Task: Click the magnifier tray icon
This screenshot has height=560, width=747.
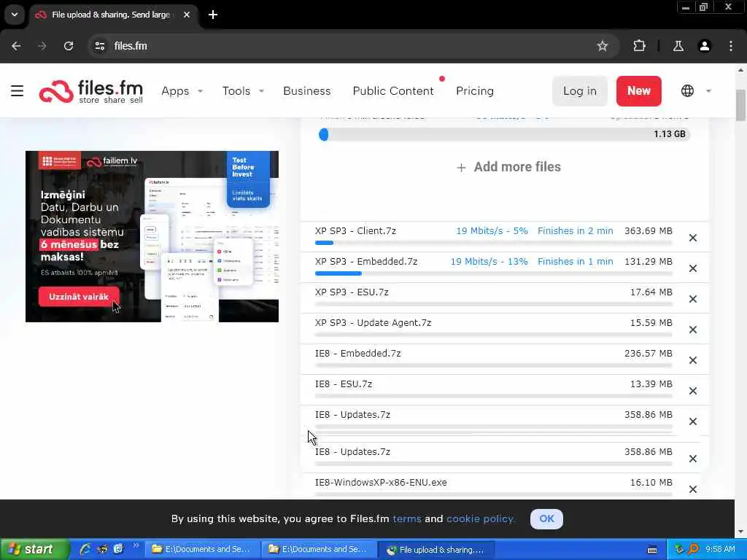Action: (693, 549)
